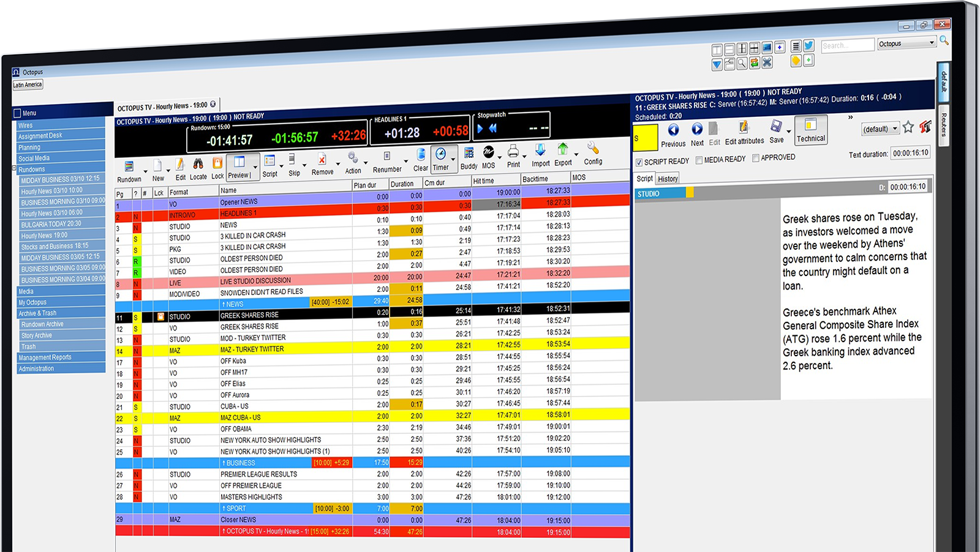The image size is (980, 552).
Task: Toggle MEDIA READY checkbox
Action: tap(699, 160)
